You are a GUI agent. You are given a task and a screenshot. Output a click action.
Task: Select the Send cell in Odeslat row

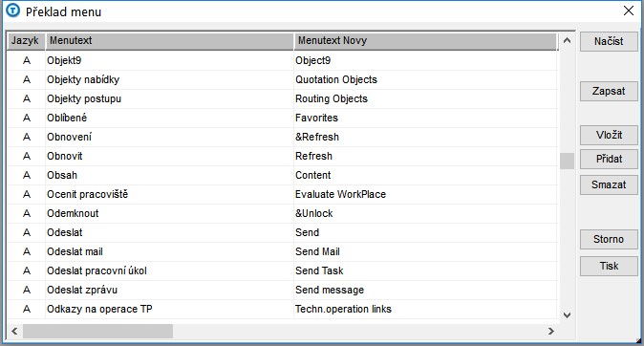pyautogui.click(x=425, y=232)
